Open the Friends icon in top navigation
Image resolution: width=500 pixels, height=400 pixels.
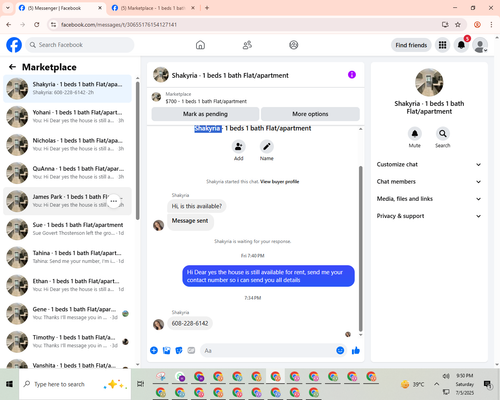pos(247,45)
